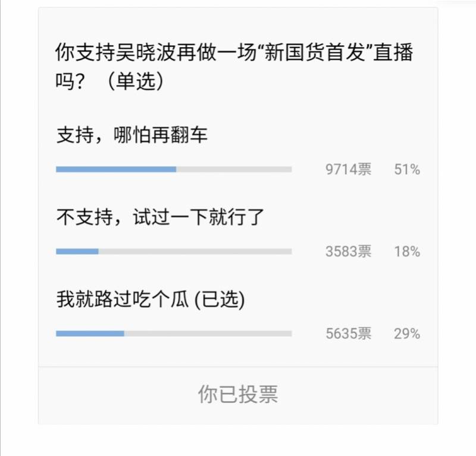Click the 29% percentage label
The height and width of the screenshot is (456, 476).
coord(407,334)
